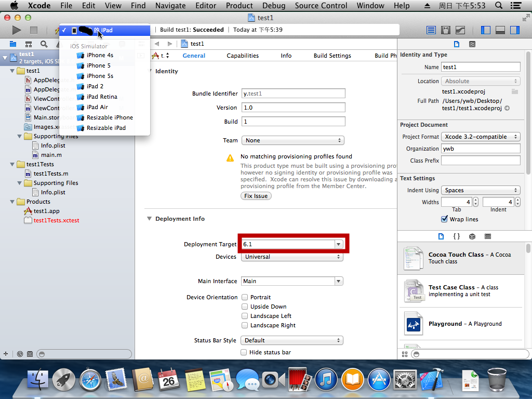Screen dimensions: 532x399
Task: Click the Organization input field
Action: coord(481,149)
